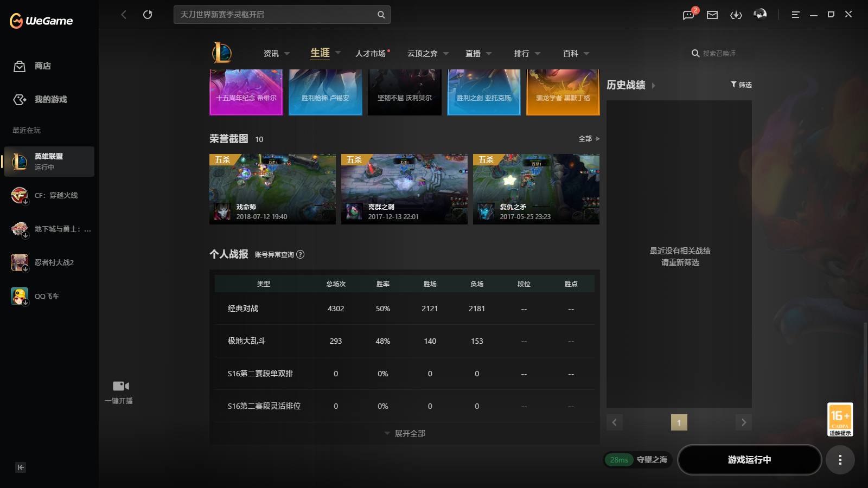
Task: Go back with the left arrow
Action: (x=124, y=15)
